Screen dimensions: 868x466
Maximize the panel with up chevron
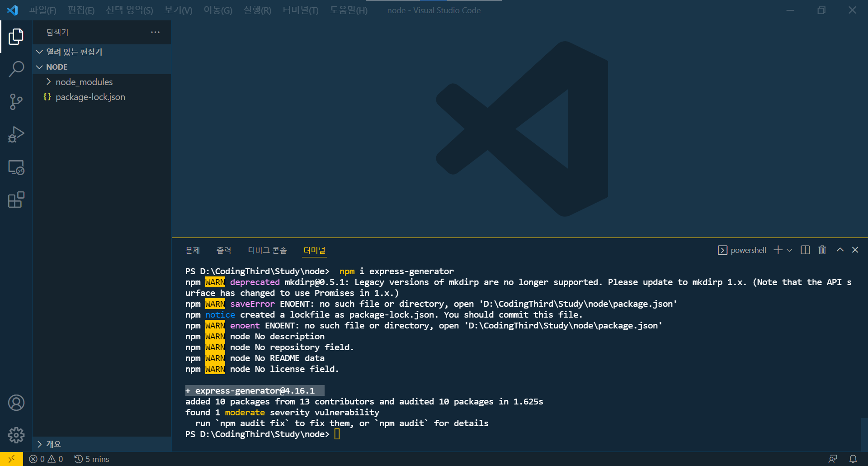point(840,250)
